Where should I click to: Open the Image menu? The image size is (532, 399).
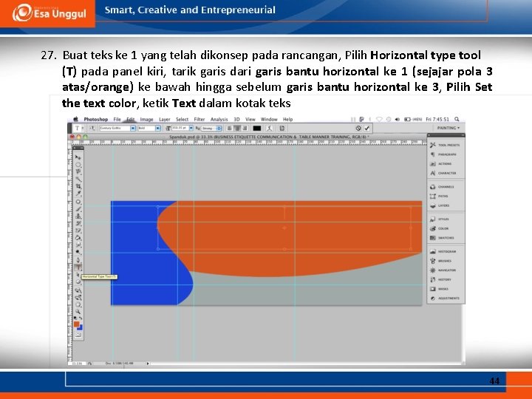click(x=146, y=120)
